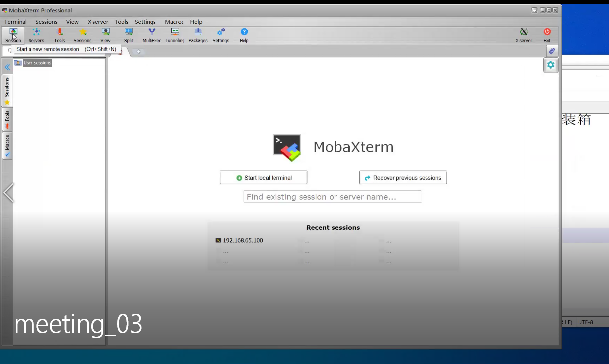Add a new tab with plus icon
This screenshot has height=364, width=609.
click(138, 52)
